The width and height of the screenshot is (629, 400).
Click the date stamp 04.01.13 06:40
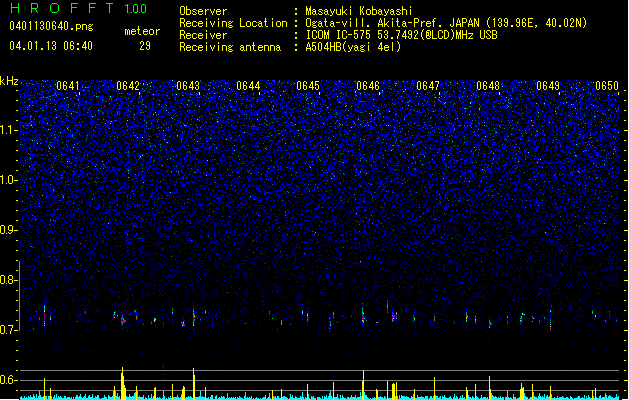pyautogui.click(x=51, y=46)
